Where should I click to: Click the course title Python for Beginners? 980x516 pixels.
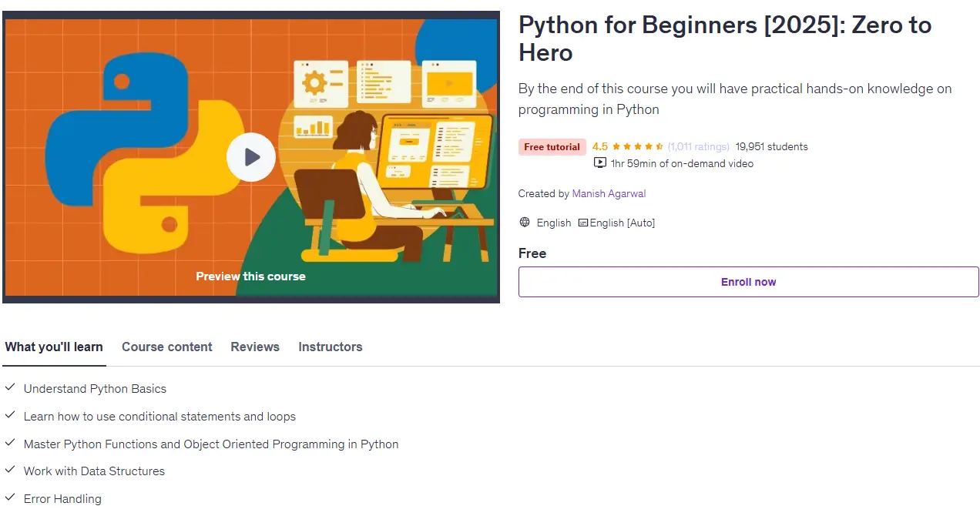tap(725, 39)
